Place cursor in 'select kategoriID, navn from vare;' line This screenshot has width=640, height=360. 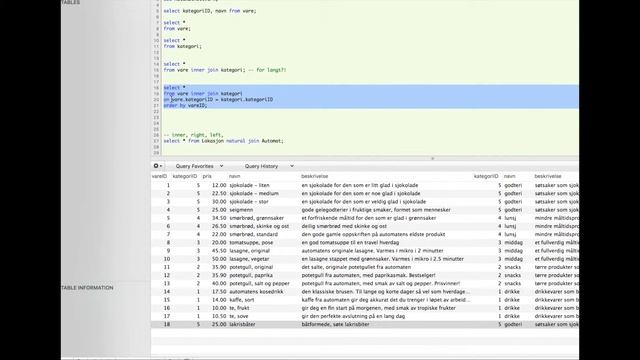pyautogui.click(x=210, y=11)
